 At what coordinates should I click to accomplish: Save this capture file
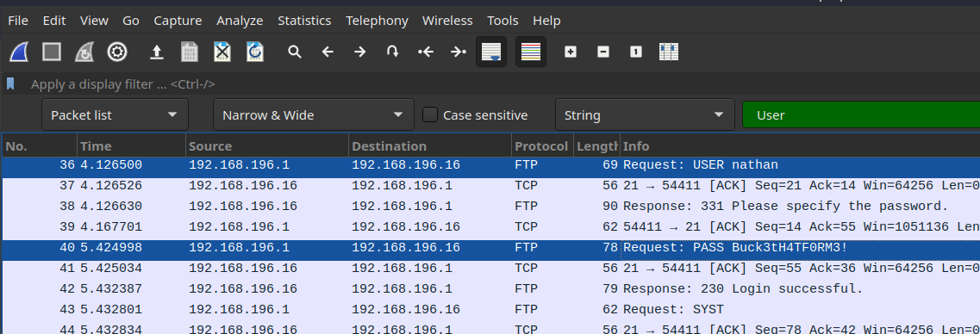click(x=190, y=52)
